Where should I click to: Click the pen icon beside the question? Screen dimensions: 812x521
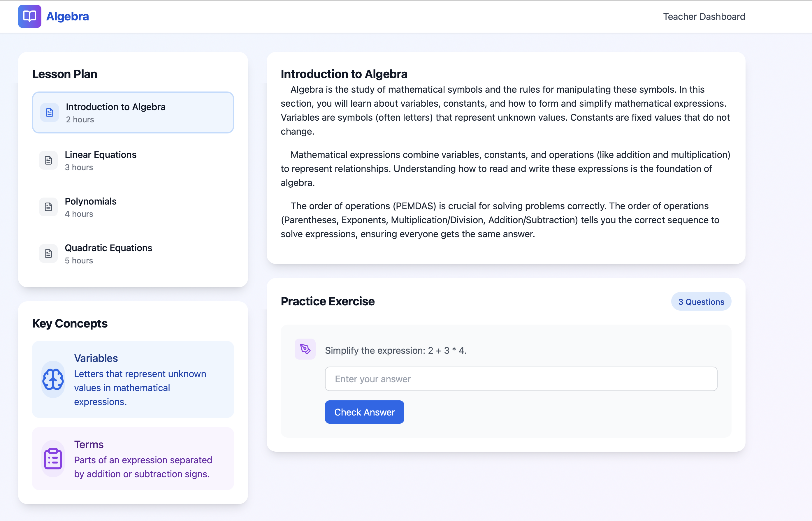[x=305, y=349]
